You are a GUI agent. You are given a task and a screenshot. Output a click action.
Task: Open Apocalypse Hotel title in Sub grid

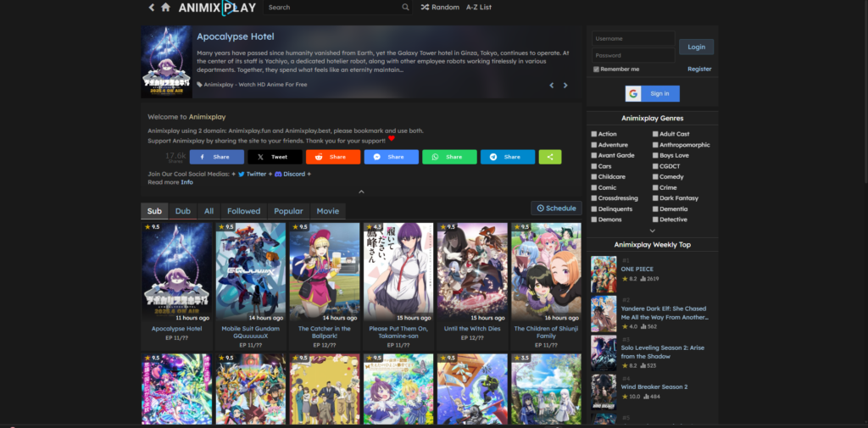point(176,329)
